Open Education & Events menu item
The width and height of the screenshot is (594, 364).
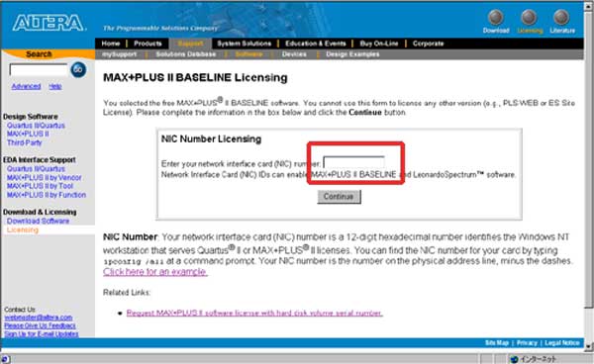(x=316, y=44)
